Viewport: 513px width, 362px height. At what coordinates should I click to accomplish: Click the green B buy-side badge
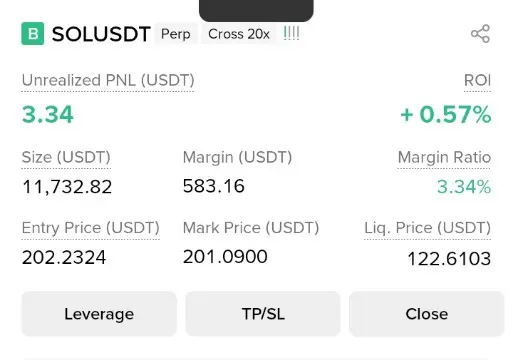[33, 34]
